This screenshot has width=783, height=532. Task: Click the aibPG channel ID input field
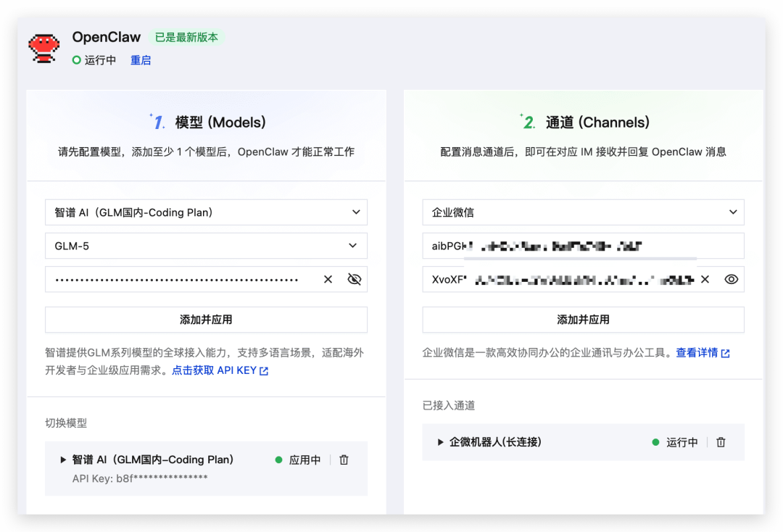click(x=583, y=246)
